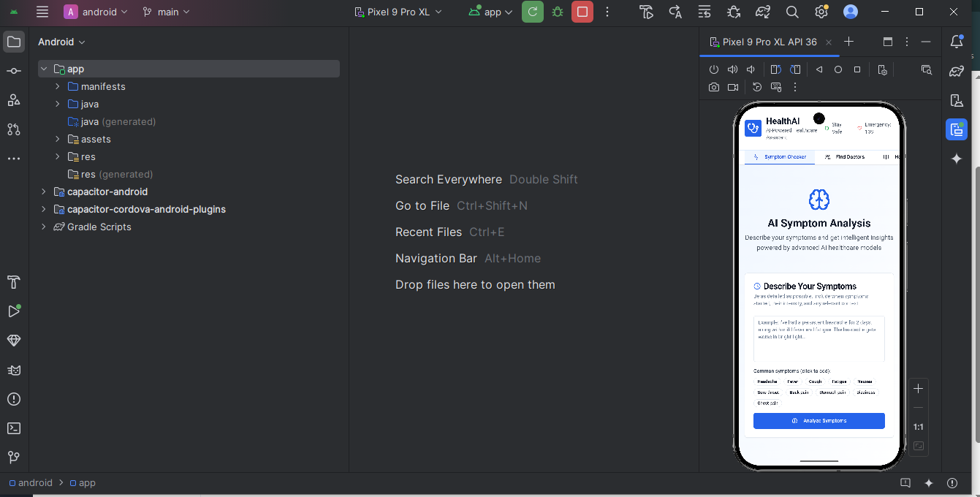Tap the Analyze Symptoms button
The height and width of the screenshot is (497, 980).
819,421
